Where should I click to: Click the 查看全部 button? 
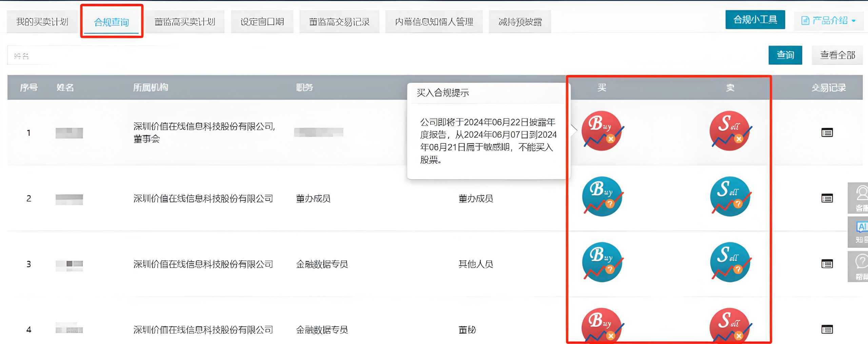[x=837, y=55]
